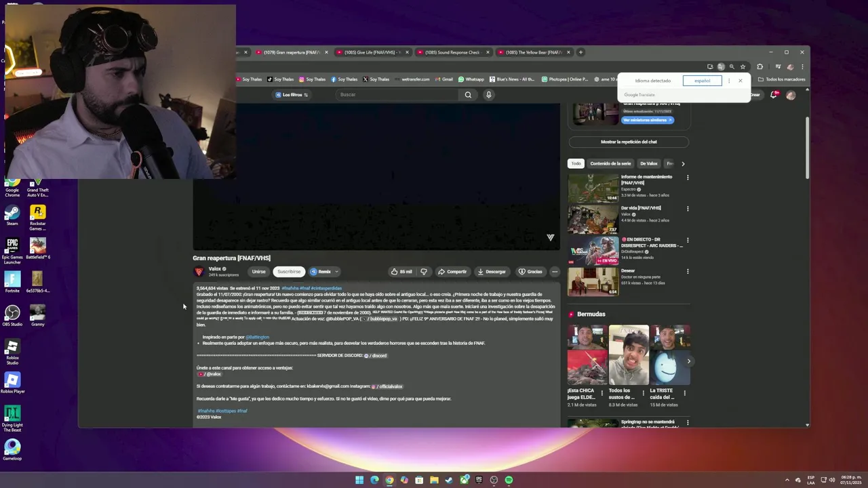Open the wetransfer.com bookmark
The height and width of the screenshot is (488, 868).
click(x=412, y=79)
